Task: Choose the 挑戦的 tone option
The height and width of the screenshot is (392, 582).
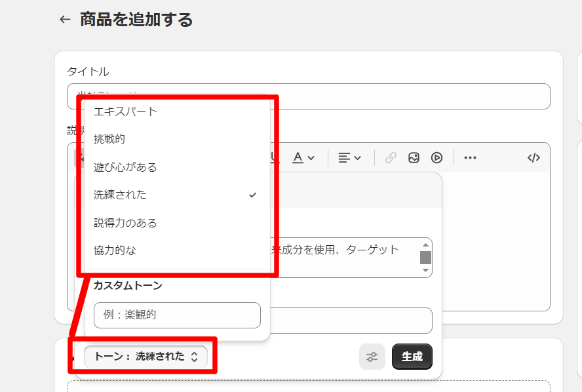Action: 109,139
